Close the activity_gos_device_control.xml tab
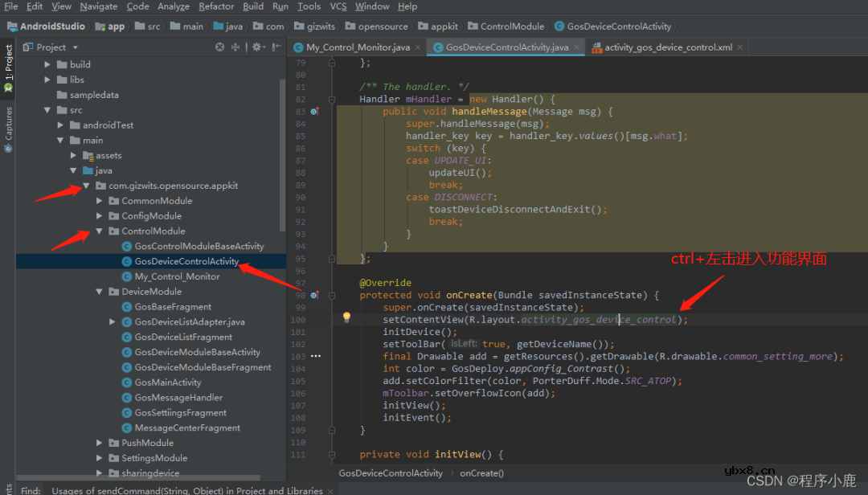 741,47
